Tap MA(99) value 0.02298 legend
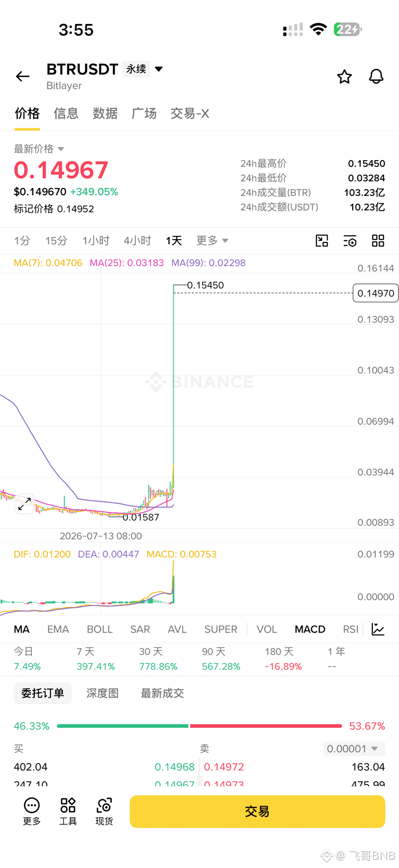399x868 pixels. pyautogui.click(x=209, y=263)
